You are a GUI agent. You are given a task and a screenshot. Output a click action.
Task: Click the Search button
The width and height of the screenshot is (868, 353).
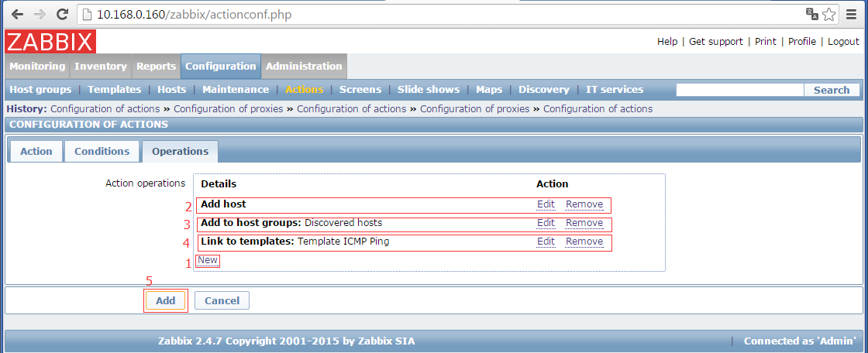[x=832, y=90]
